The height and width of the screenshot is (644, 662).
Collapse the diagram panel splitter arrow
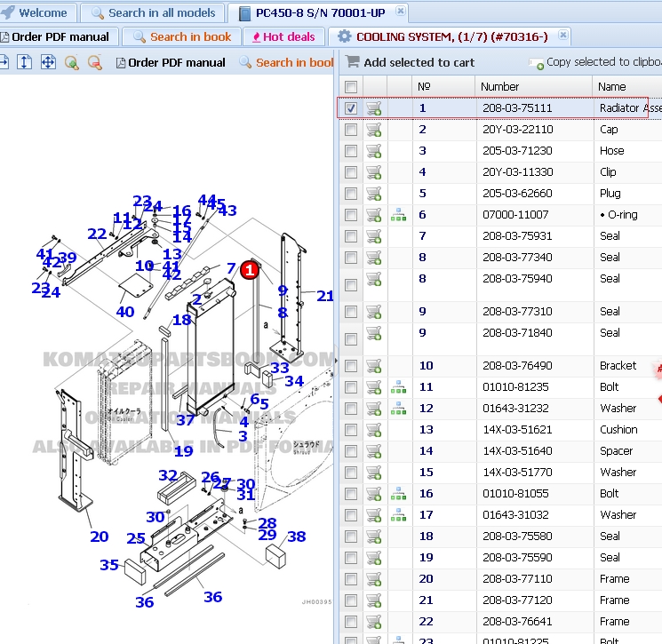(x=336, y=361)
